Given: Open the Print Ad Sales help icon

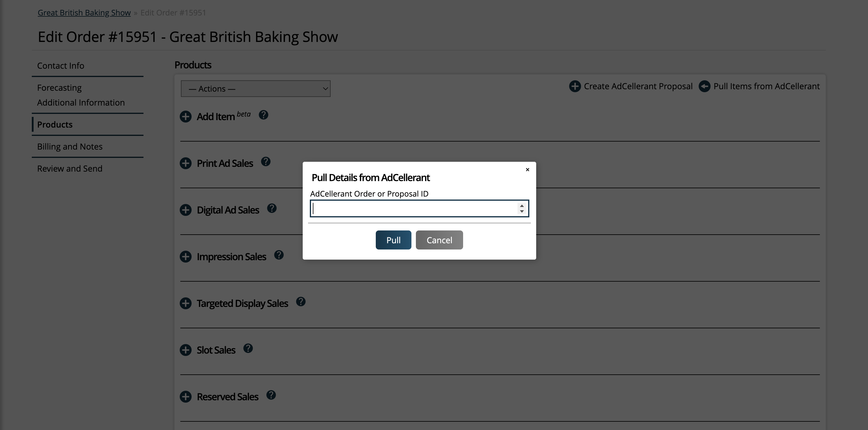Looking at the screenshot, I should 266,161.
